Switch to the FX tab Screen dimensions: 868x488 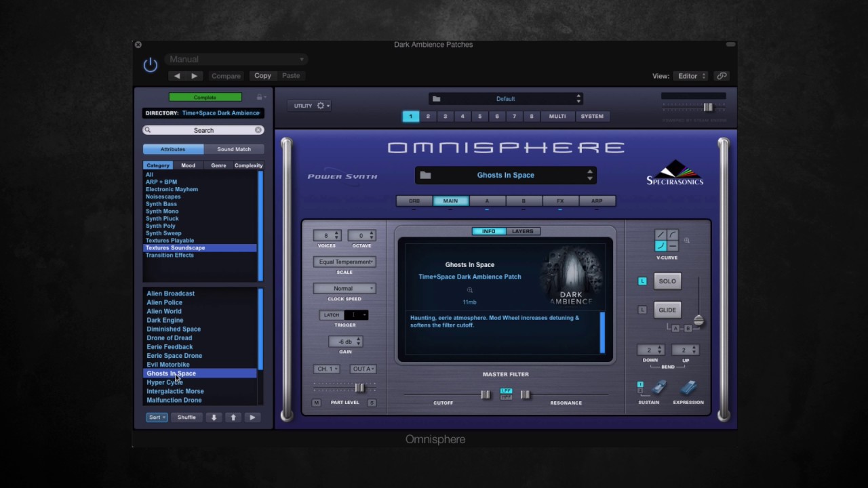(x=560, y=201)
